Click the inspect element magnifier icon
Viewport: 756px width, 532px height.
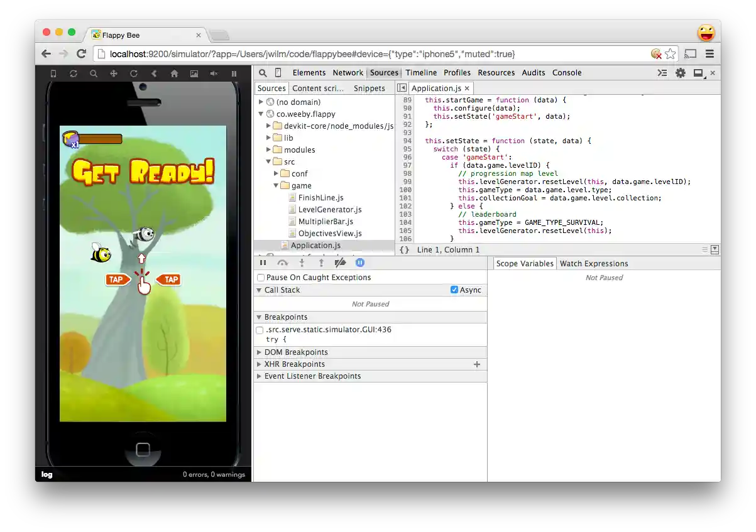[263, 73]
